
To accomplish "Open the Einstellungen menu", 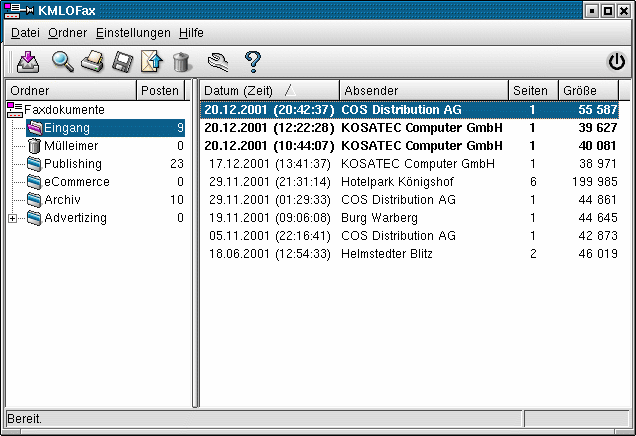I will 133,33.
